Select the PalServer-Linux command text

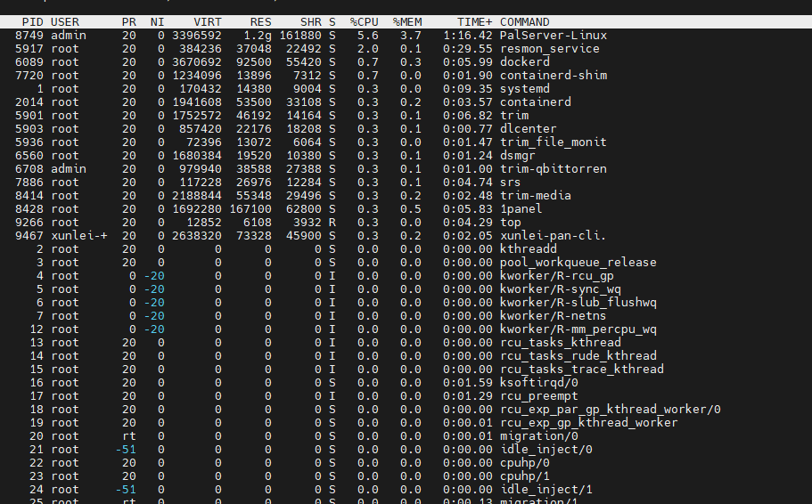click(x=554, y=36)
